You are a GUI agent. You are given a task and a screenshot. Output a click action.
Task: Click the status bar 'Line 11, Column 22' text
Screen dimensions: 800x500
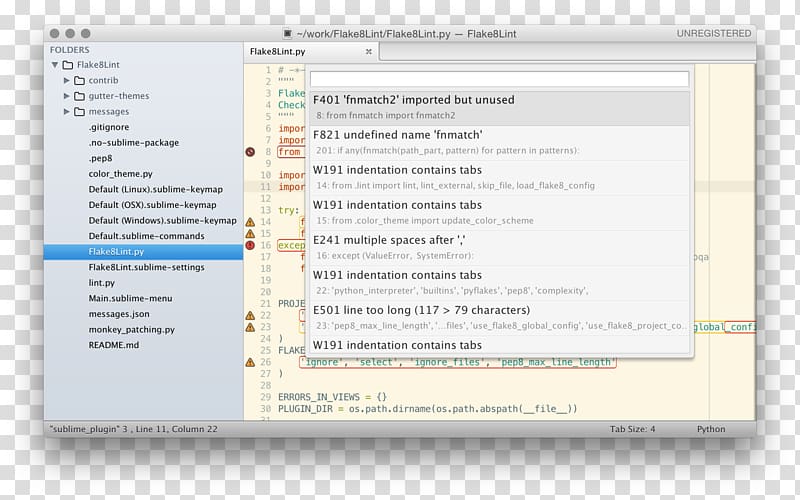tap(177, 429)
